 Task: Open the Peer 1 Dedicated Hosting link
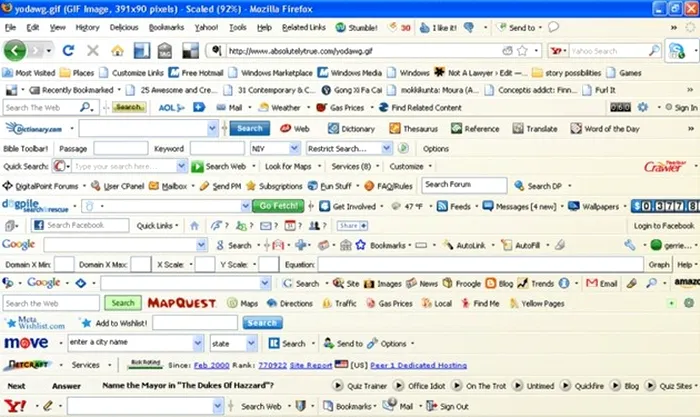(419, 365)
